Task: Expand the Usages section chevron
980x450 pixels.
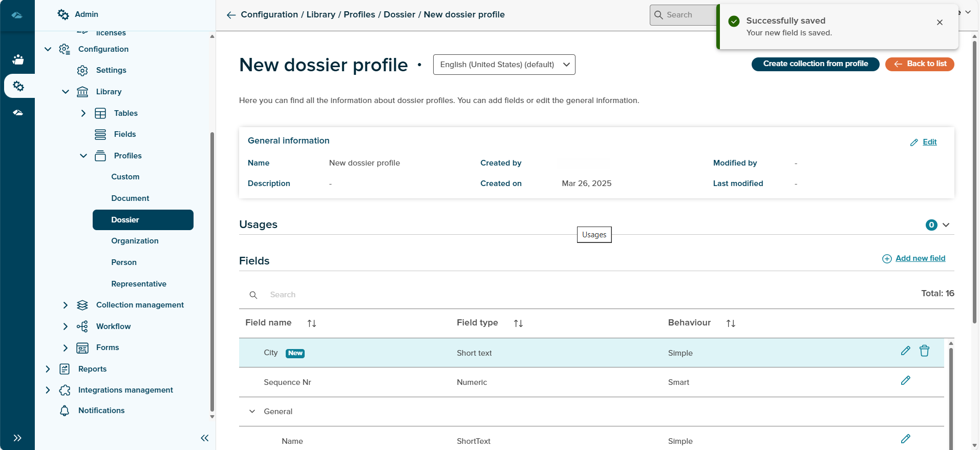Action: pos(946,225)
